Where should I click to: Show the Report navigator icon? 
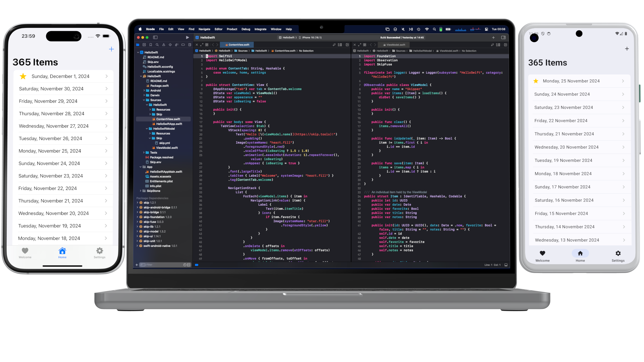[190, 45]
